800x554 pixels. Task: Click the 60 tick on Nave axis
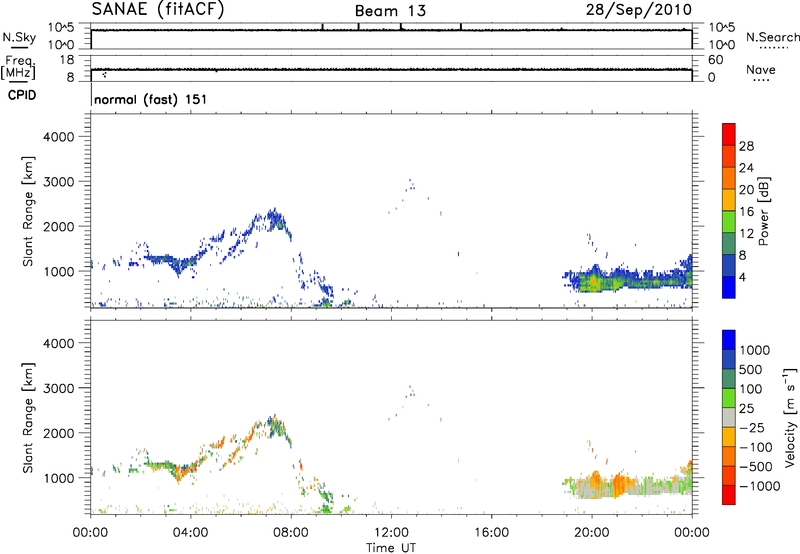(x=715, y=60)
